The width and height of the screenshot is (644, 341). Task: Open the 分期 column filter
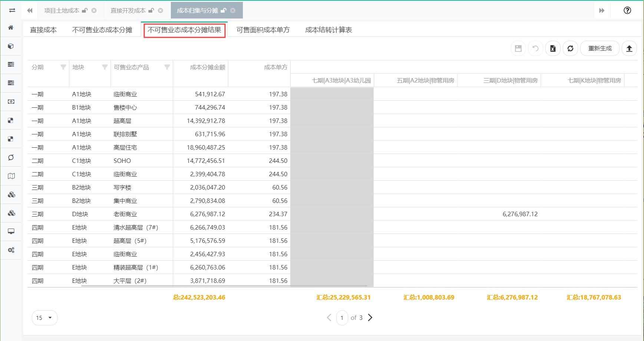point(63,67)
